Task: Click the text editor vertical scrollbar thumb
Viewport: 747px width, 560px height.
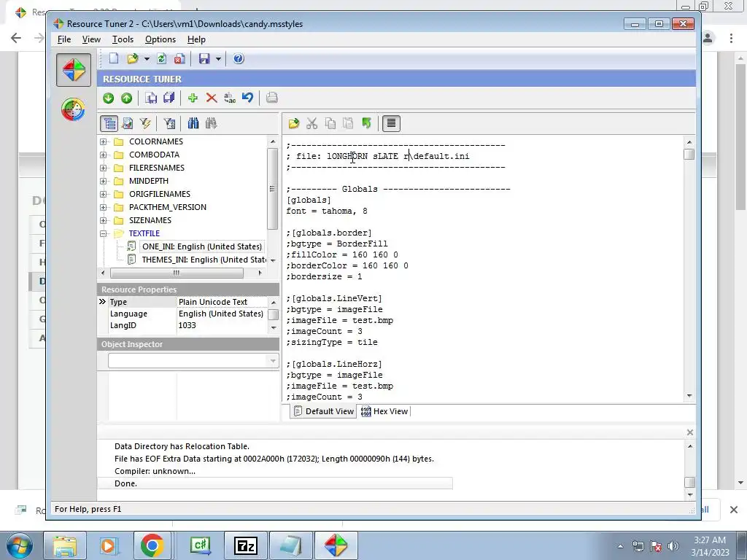Action: click(689, 155)
